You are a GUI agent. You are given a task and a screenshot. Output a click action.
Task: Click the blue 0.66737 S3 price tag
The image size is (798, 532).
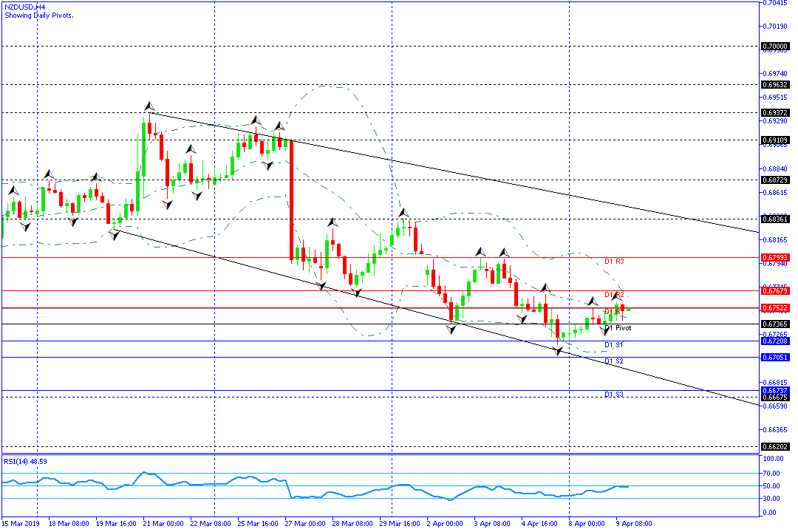[775, 390]
